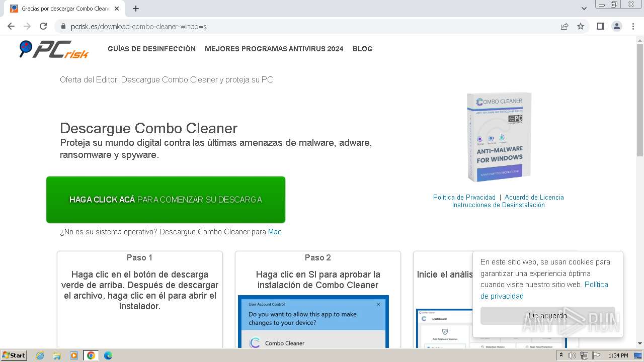Launch media player from taskbar
The image size is (644, 362).
pos(74,355)
